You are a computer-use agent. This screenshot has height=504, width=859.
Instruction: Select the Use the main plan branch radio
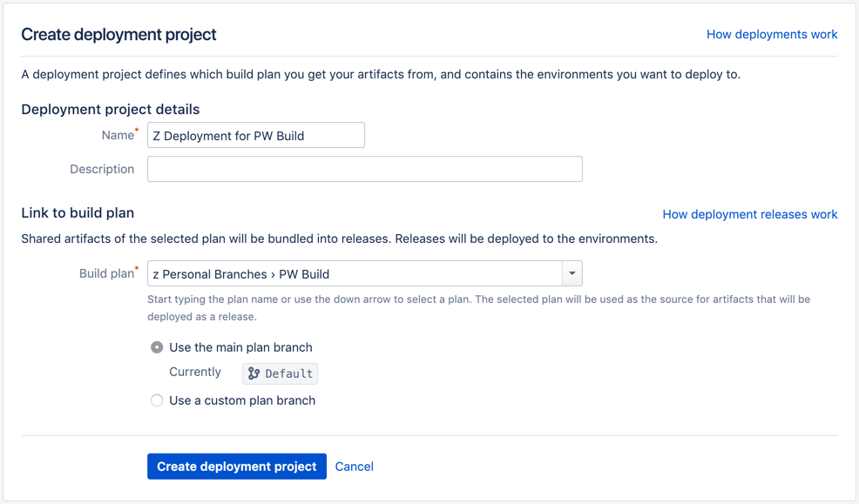(x=157, y=347)
